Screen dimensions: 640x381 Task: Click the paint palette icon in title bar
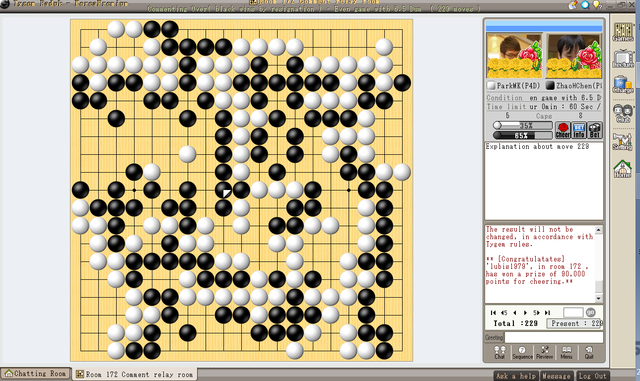pyautogui.click(x=573, y=5)
